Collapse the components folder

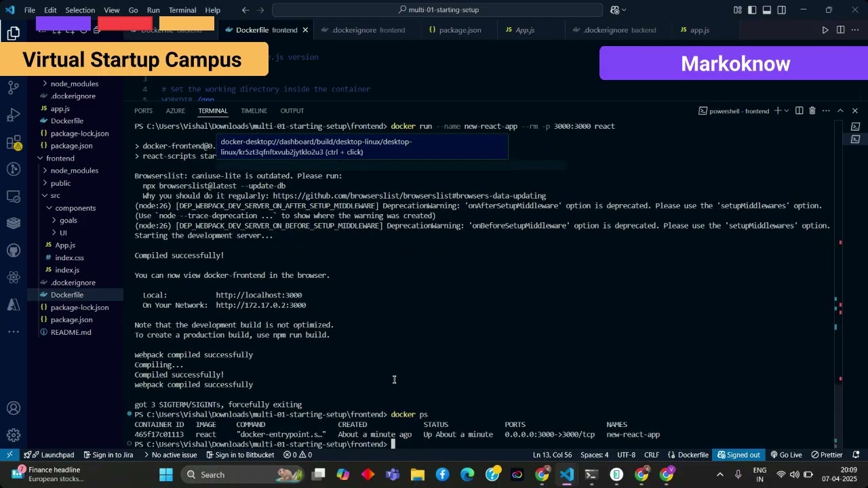75,208
